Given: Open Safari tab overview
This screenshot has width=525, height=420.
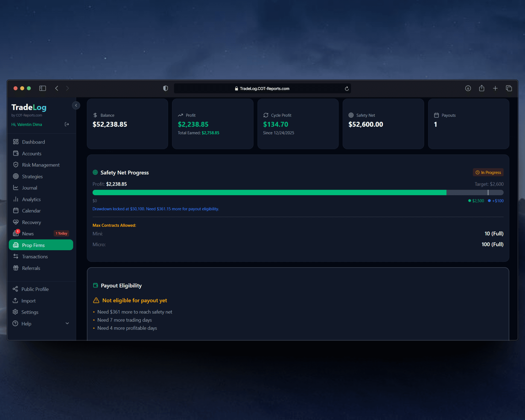Looking at the screenshot, I should 509,88.
